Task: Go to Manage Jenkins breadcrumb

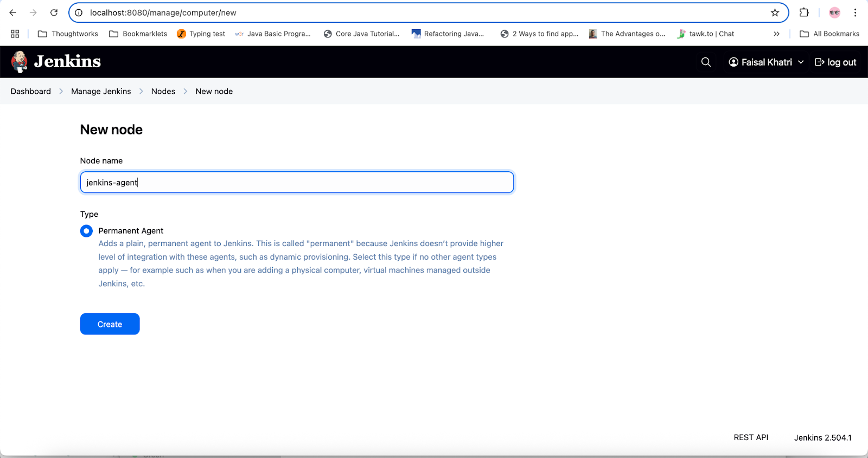Action: point(101,91)
